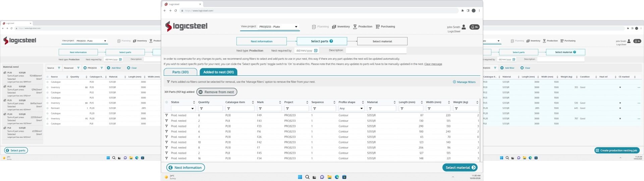Viewport: 644px width, 181px height.
Task: Select the Added to nest (301) tab
Action: click(218, 72)
